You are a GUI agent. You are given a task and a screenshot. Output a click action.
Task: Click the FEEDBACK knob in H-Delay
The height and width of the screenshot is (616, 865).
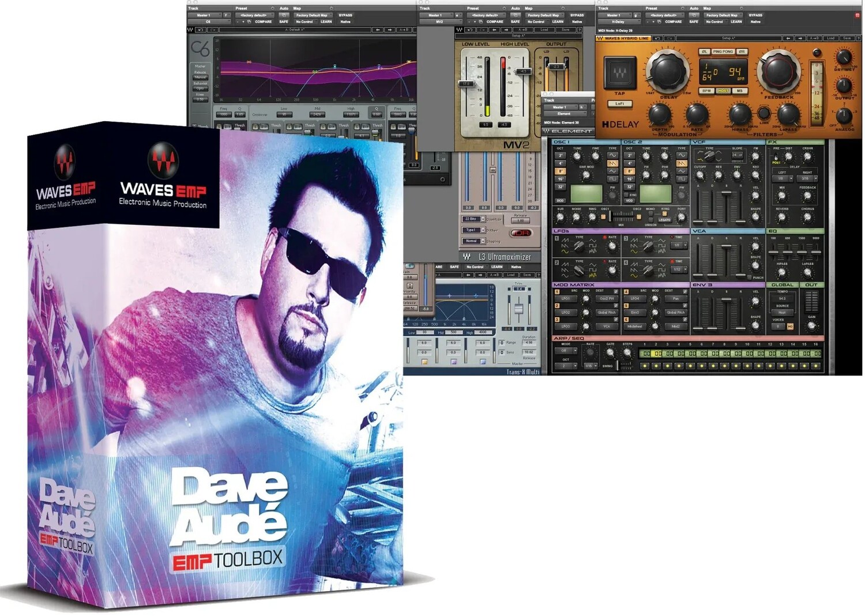click(778, 71)
